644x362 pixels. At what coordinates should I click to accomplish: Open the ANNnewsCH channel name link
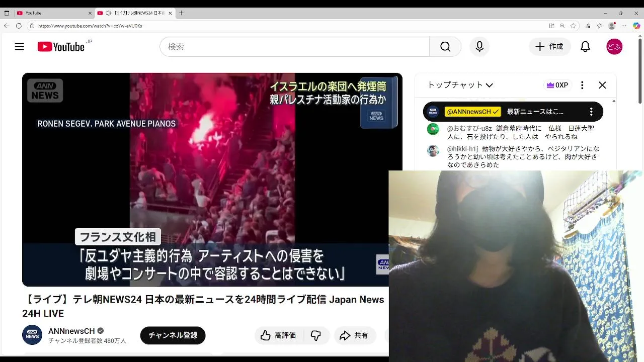coord(71,331)
